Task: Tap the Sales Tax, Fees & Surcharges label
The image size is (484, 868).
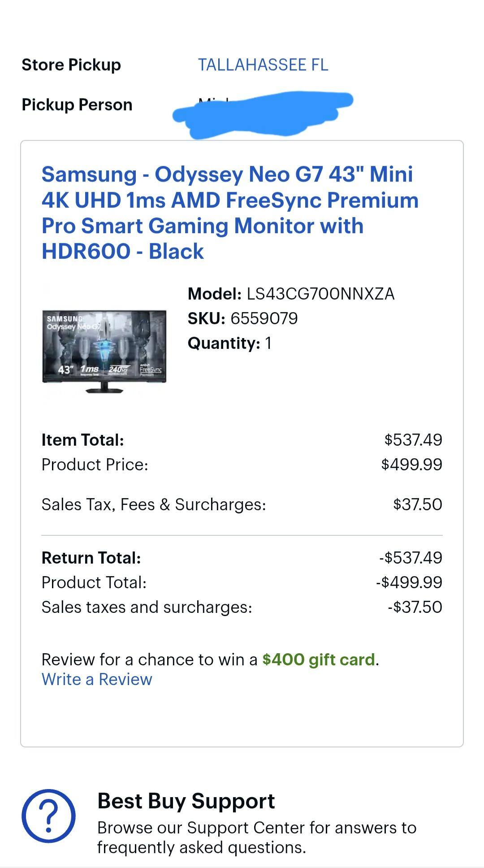Action: [x=154, y=504]
